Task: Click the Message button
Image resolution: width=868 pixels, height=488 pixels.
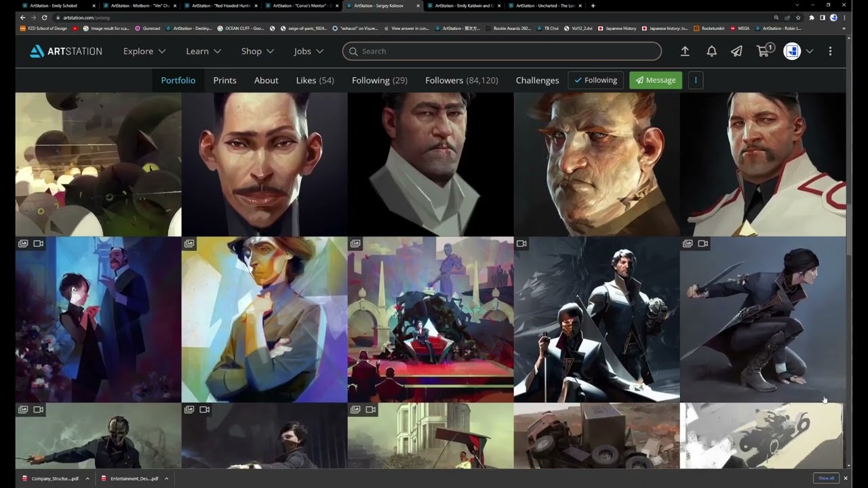Action: tap(656, 80)
